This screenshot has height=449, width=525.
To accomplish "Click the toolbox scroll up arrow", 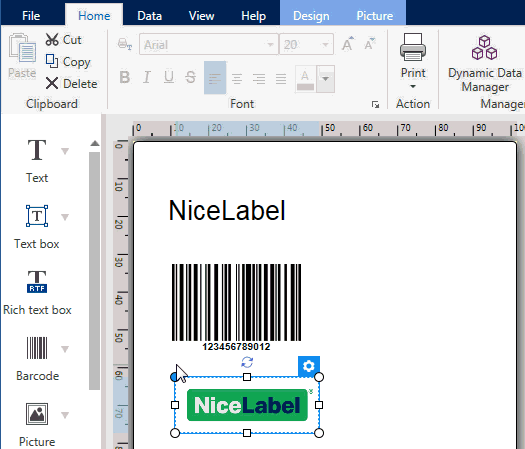I will point(95,143).
